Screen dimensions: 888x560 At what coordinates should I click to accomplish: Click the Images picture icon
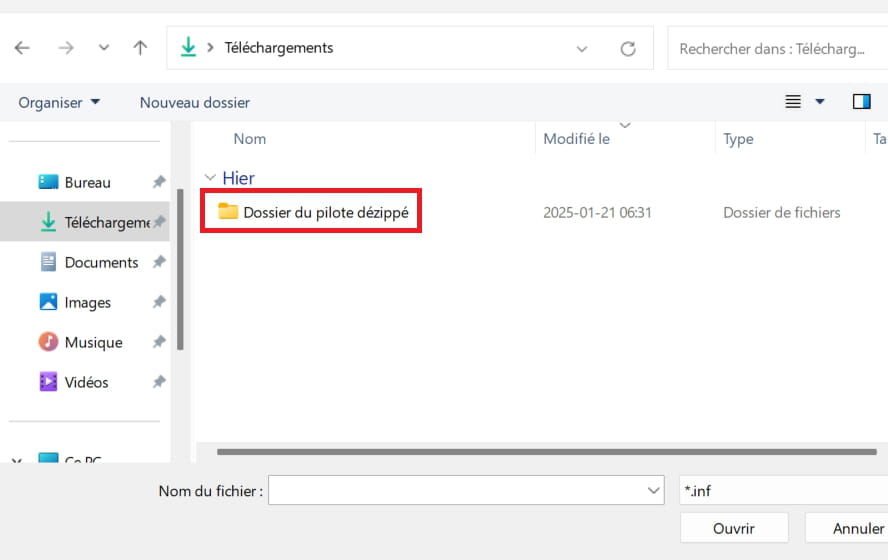[48, 302]
